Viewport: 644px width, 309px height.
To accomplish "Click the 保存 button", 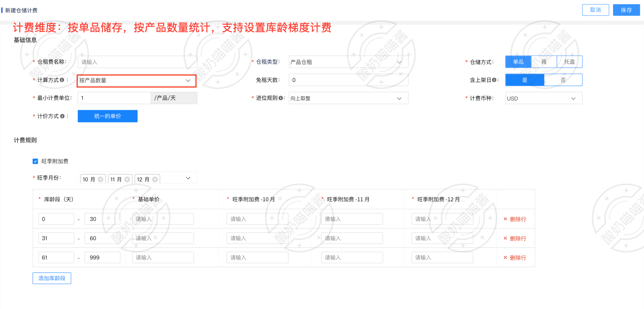I will pyautogui.click(x=626, y=10).
